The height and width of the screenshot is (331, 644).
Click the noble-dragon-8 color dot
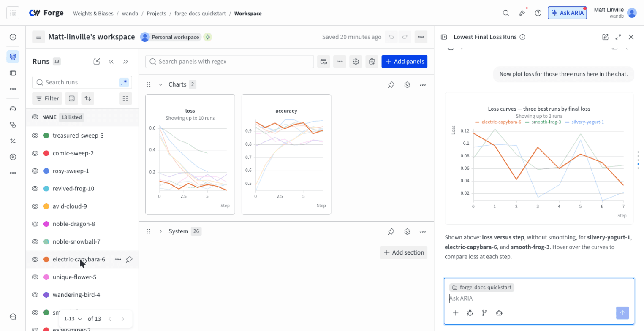[x=46, y=224]
